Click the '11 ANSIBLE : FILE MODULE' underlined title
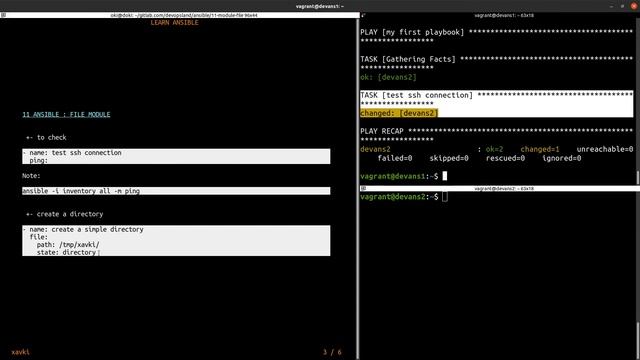Image resolution: width=640 pixels, height=360 pixels. 66,114
